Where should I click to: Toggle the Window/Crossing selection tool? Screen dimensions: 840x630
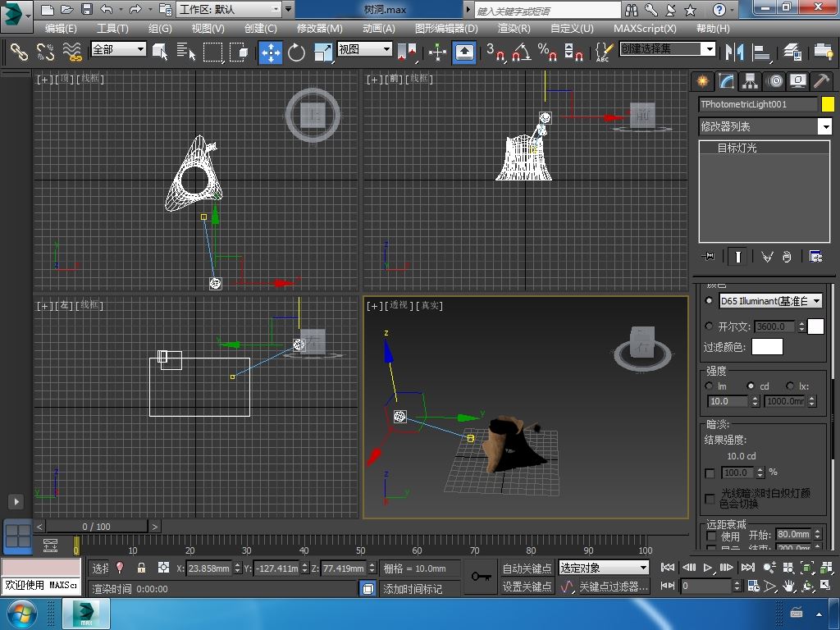239,52
